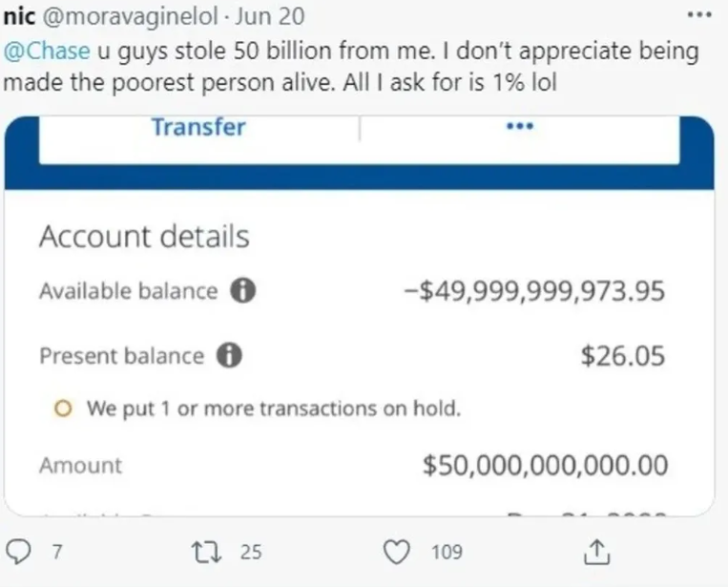Image resolution: width=728 pixels, height=587 pixels.
Task: Click the like count 109
Action: tap(446, 552)
